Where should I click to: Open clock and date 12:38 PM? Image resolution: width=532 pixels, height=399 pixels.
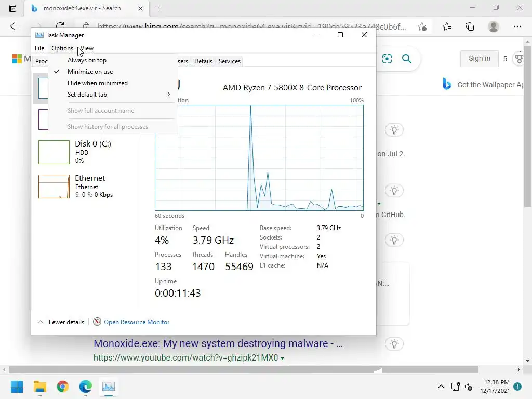pos(495,387)
